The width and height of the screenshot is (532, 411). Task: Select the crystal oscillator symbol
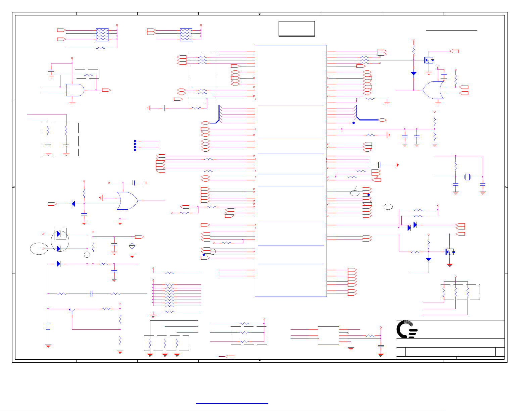point(468,177)
